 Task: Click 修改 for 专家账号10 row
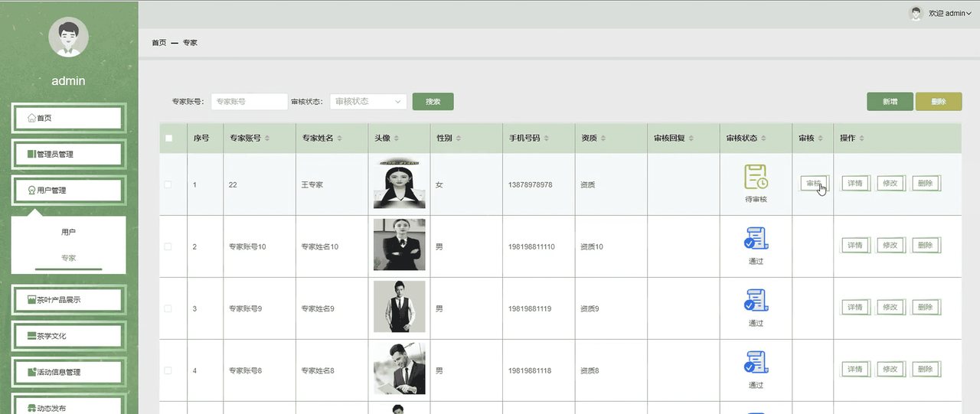tap(890, 246)
